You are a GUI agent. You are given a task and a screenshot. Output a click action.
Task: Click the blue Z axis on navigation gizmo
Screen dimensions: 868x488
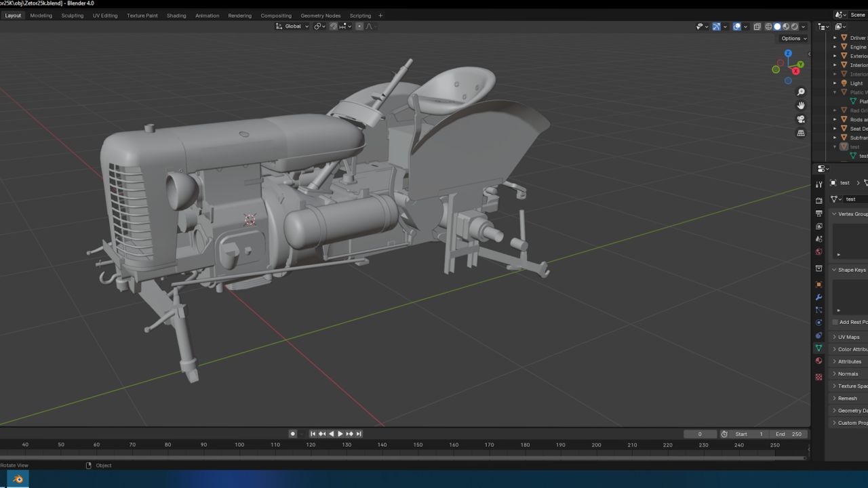(788, 53)
